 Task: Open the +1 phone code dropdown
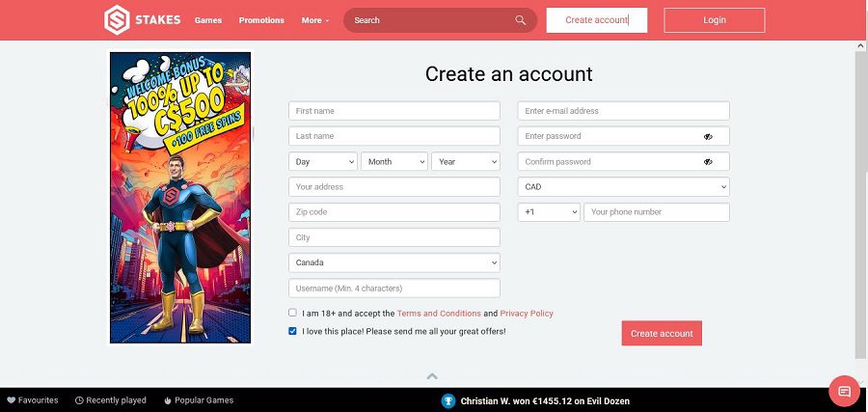(549, 212)
